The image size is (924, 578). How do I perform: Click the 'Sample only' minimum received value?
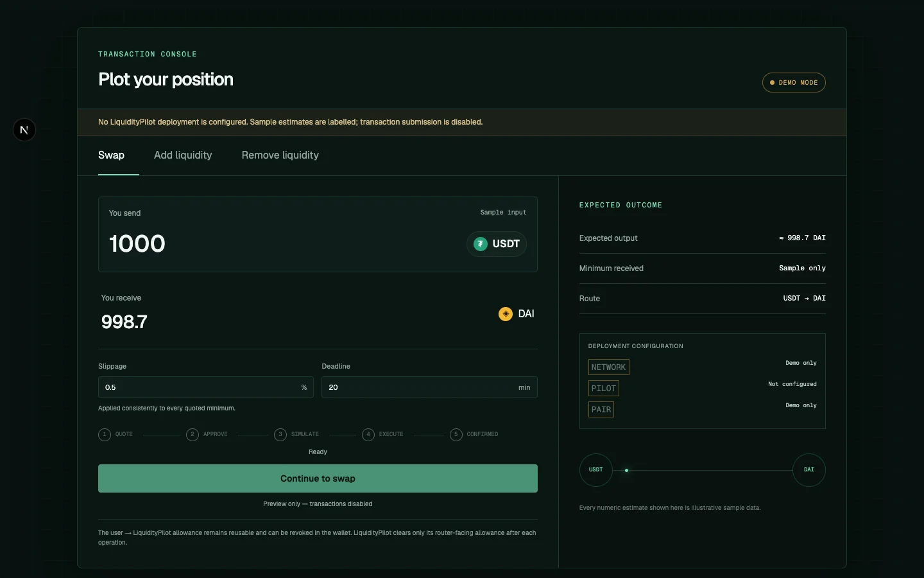coord(802,268)
